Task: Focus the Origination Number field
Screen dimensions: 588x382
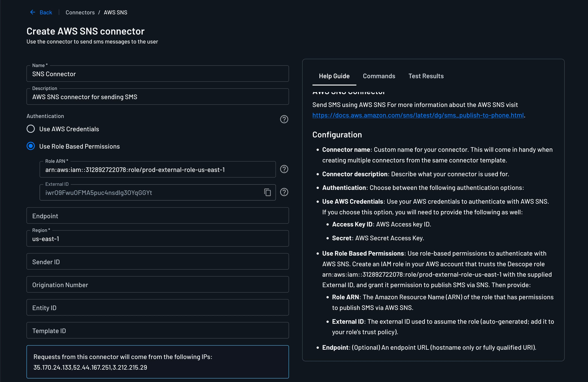Action: pyautogui.click(x=158, y=285)
